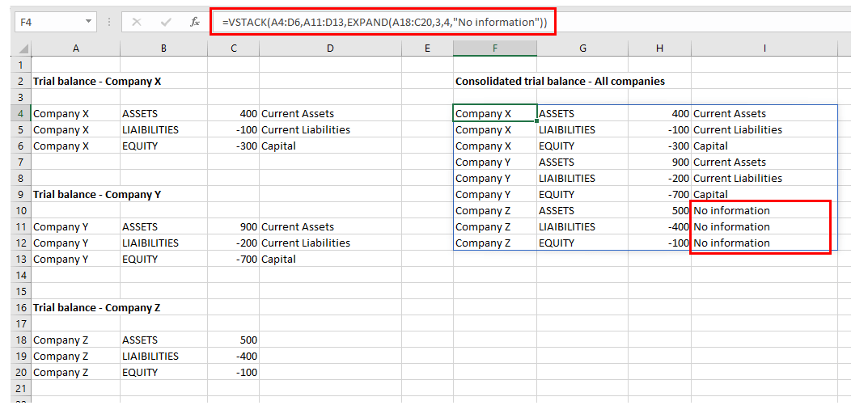The height and width of the screenshot is (418, 868).
Task: Click the Name Box showing F4
Action: (x=50, y=22)
